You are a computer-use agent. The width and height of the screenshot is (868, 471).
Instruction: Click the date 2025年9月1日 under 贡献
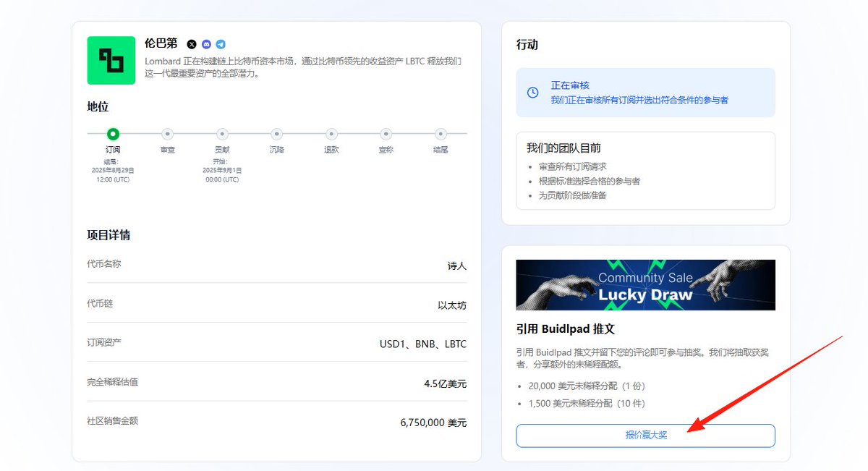coord(222,170)
